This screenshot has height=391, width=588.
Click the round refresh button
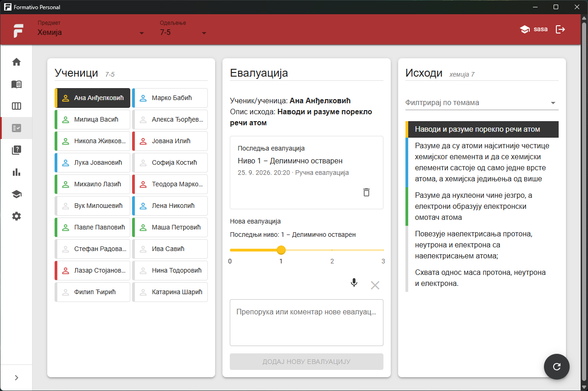(x=557, y=367)
